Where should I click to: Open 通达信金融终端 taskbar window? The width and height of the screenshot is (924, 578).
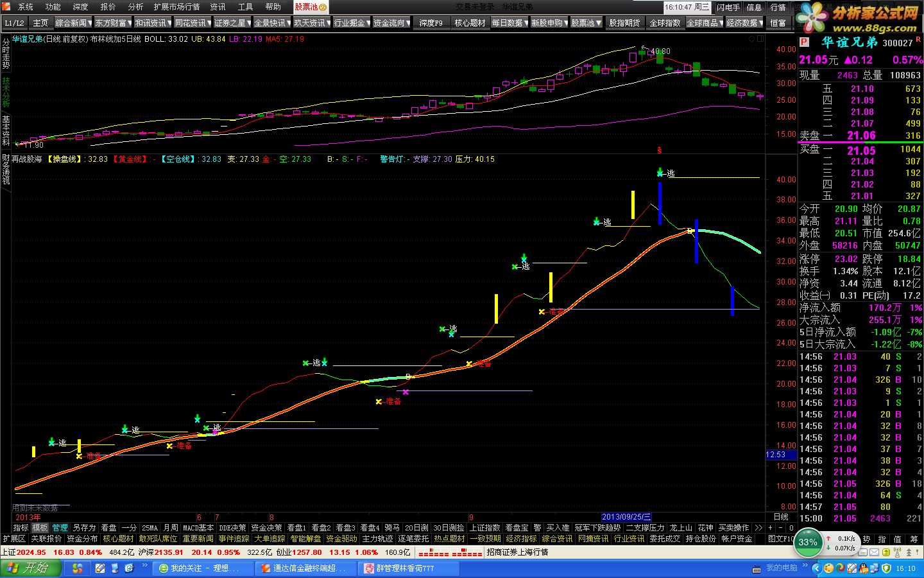click(306, 568)
